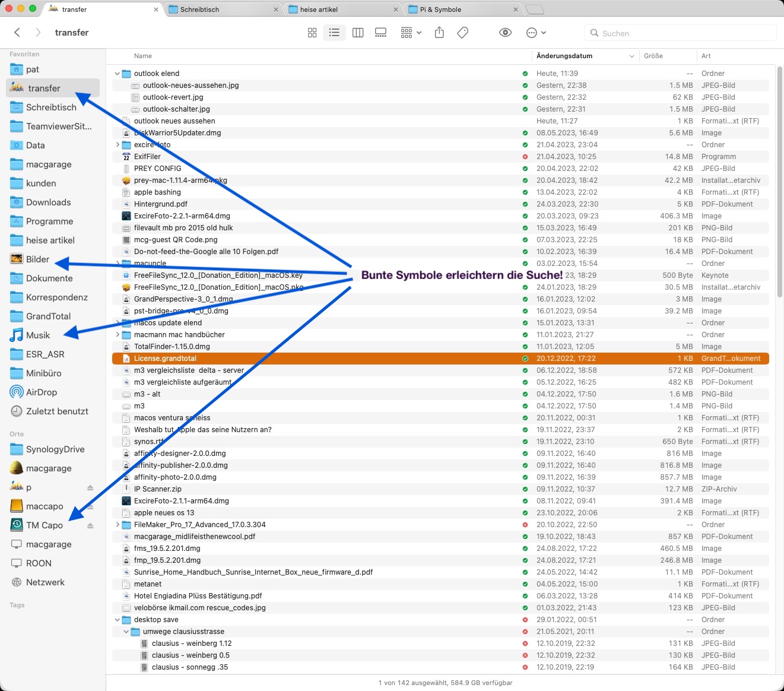Go back with the left chevron

point(17,33)
